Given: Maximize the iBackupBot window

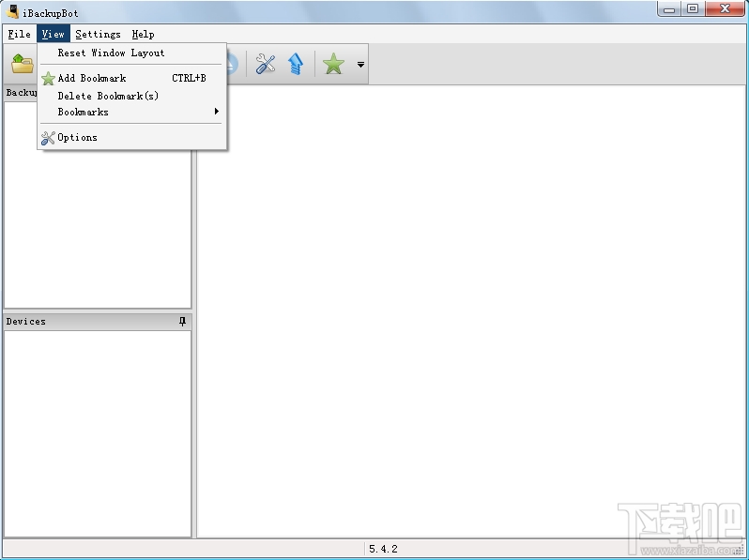Looking at the screenshot, I should [693, 9].
